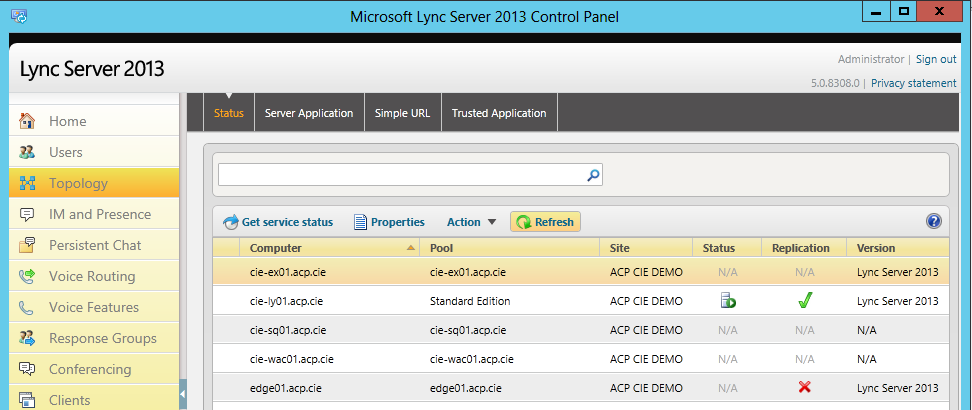Click the Sign out link

coord(936,60)
